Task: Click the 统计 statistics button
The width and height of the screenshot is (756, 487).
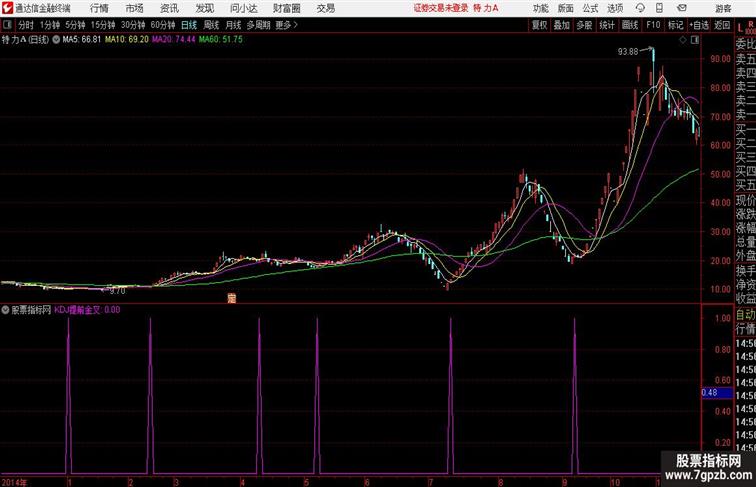Action: click(607, 25)
